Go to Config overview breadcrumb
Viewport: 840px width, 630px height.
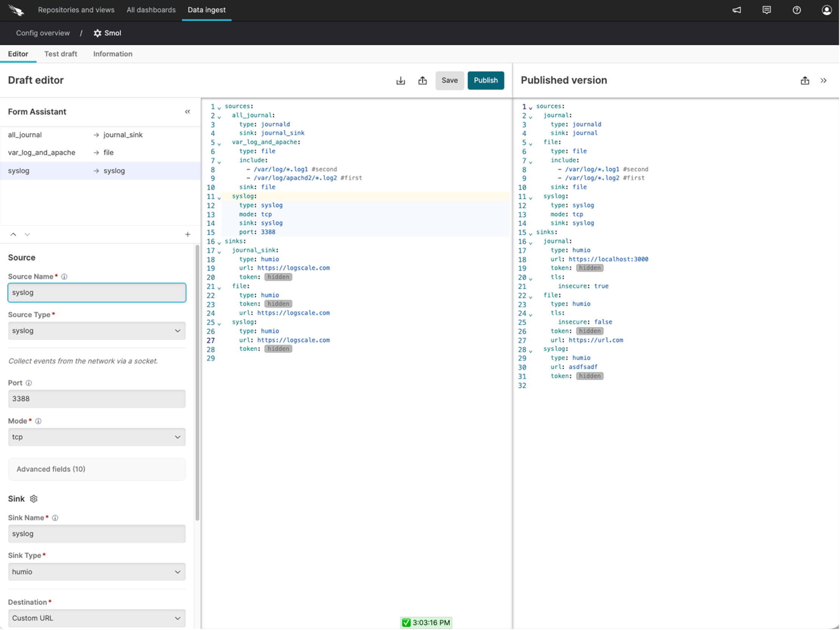43,33
